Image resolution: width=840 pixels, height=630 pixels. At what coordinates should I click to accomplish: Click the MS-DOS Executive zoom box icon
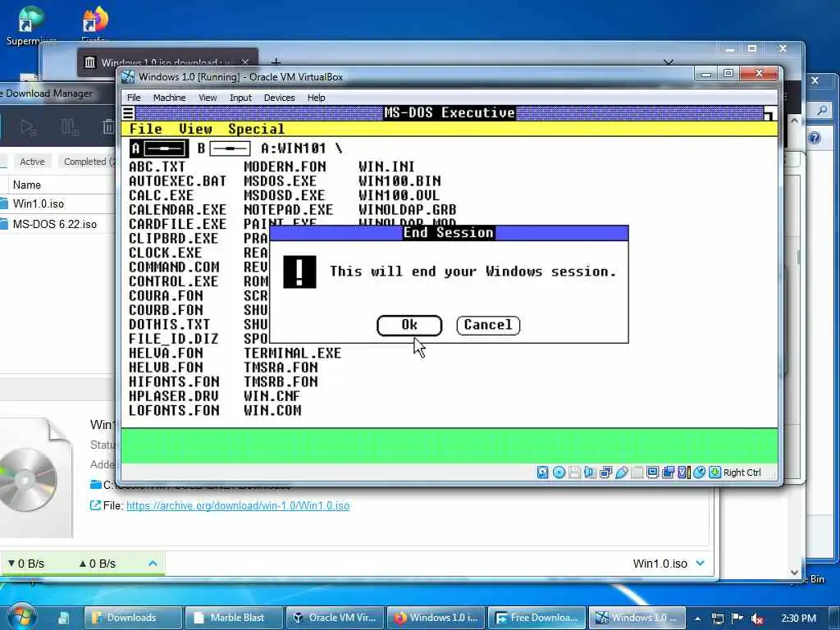coord(769,113)
